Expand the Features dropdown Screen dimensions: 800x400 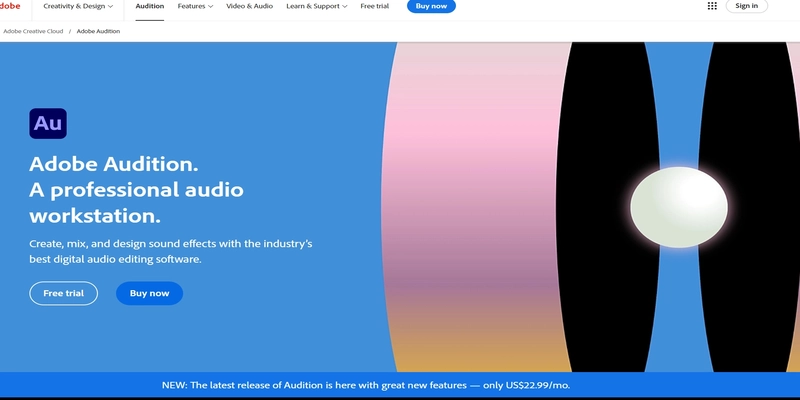point(195,6)
